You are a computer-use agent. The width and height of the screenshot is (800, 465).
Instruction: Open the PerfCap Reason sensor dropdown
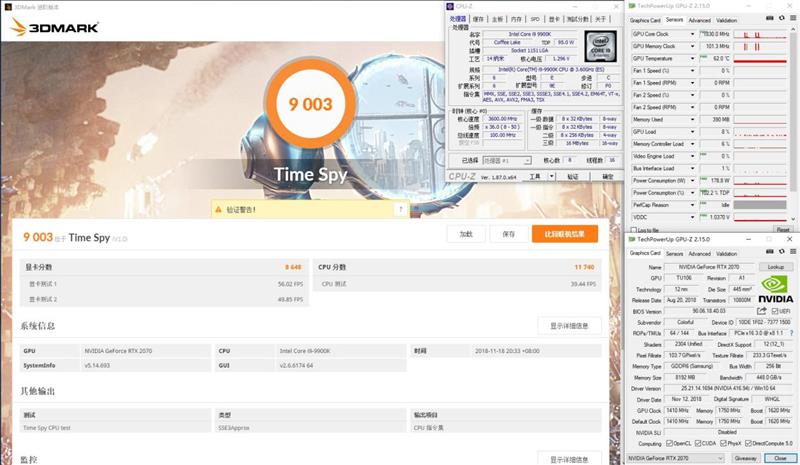692,205
